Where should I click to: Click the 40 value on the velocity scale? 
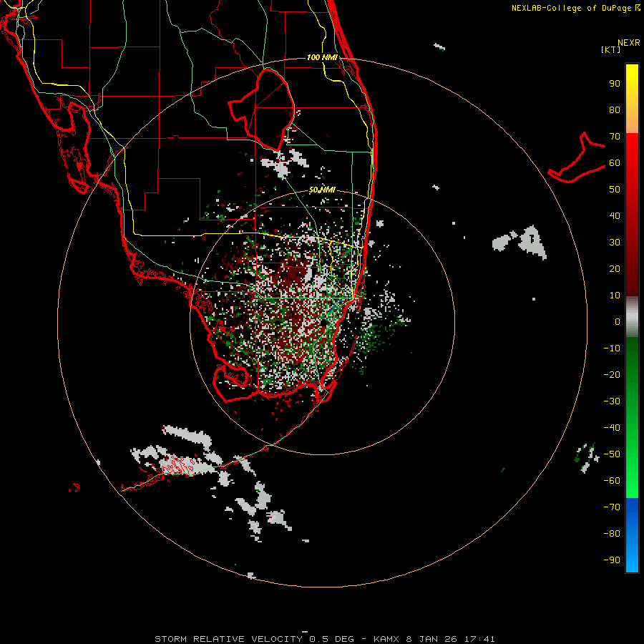click(x=615, y=215)
